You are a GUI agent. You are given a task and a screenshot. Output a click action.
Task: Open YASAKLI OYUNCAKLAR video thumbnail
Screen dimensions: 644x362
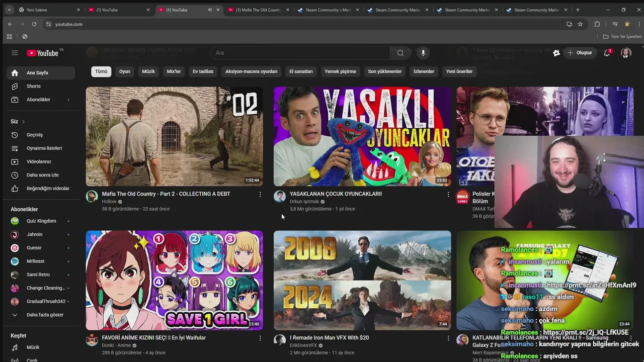(362, 136)
